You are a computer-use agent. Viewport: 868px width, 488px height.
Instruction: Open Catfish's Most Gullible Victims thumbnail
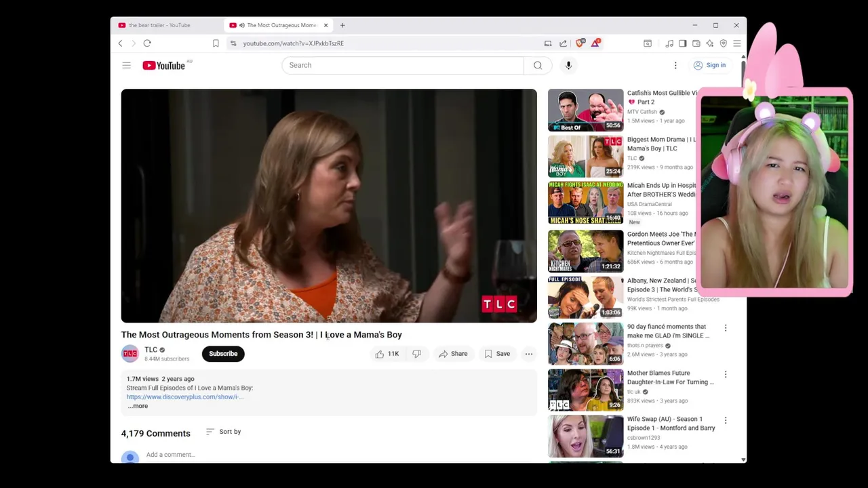click(x=586, y=110)
